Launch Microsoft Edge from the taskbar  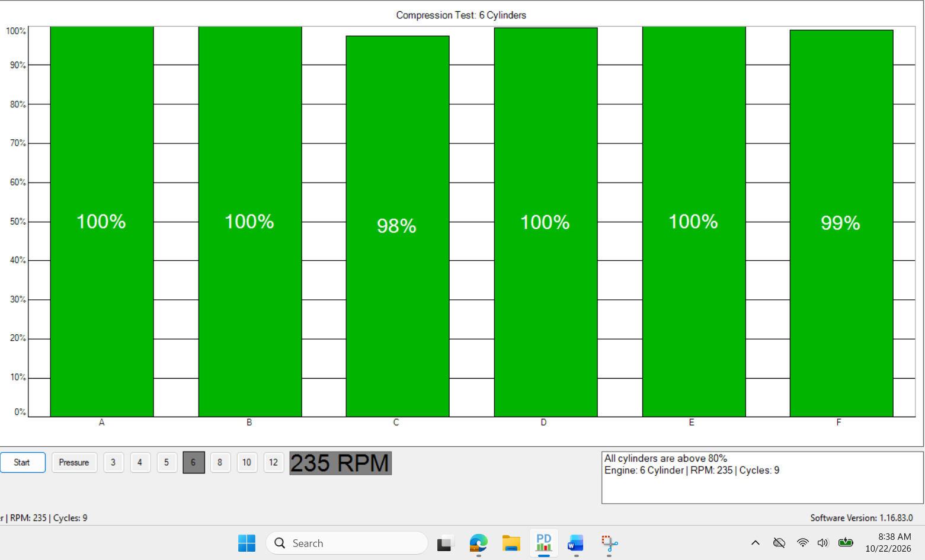[478, 543]
